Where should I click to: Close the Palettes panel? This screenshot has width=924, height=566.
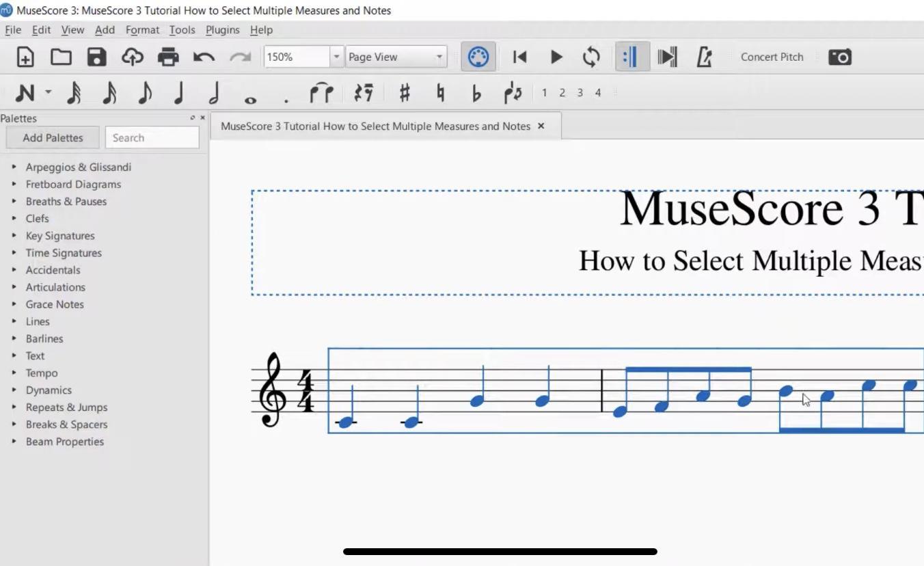point(202,118)
